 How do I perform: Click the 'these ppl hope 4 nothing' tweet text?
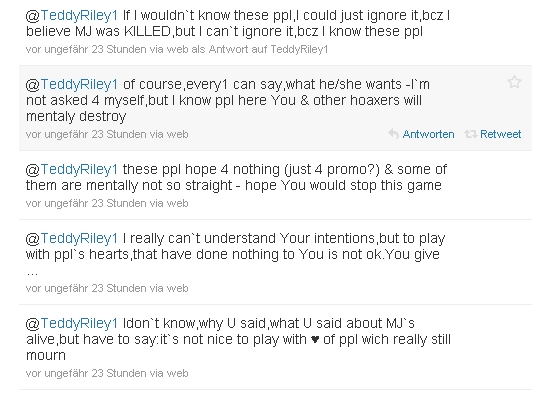point(236,177)
